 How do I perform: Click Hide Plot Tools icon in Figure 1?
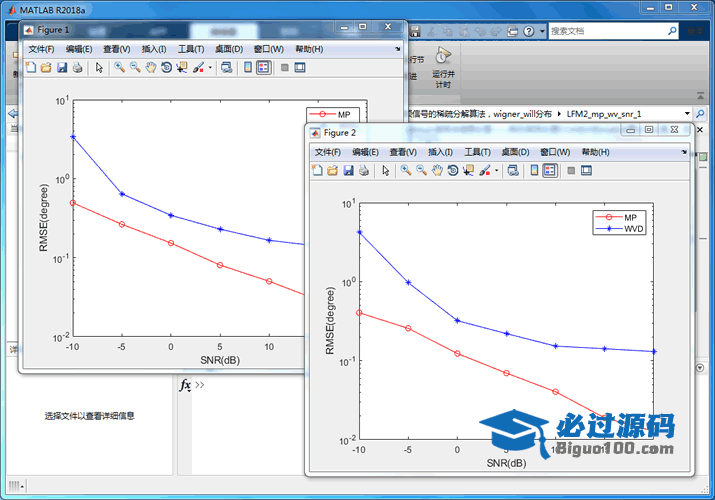[x=285, y=67]
